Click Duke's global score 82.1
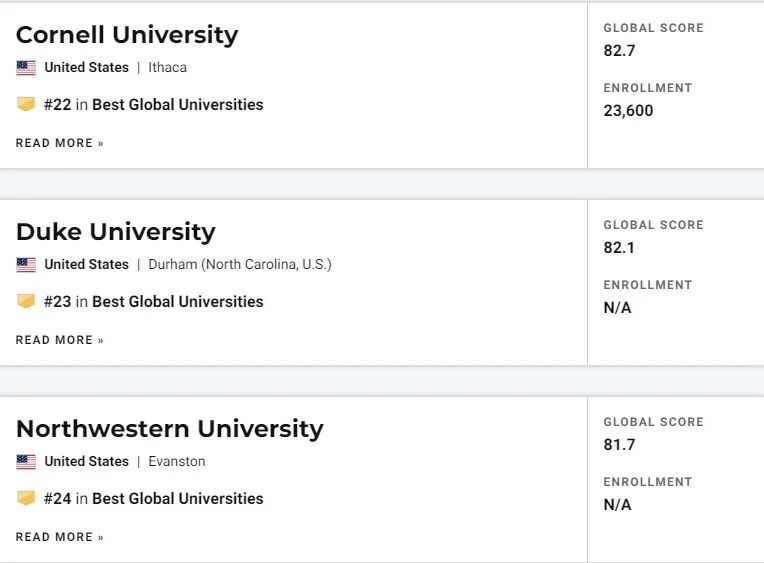Screen dimensions: 764x563 (x=619, y=248)
